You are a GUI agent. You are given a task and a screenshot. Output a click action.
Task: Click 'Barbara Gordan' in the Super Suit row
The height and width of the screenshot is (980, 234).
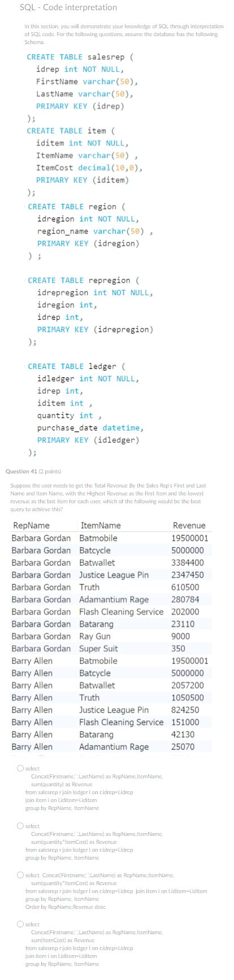pos(41,648)
